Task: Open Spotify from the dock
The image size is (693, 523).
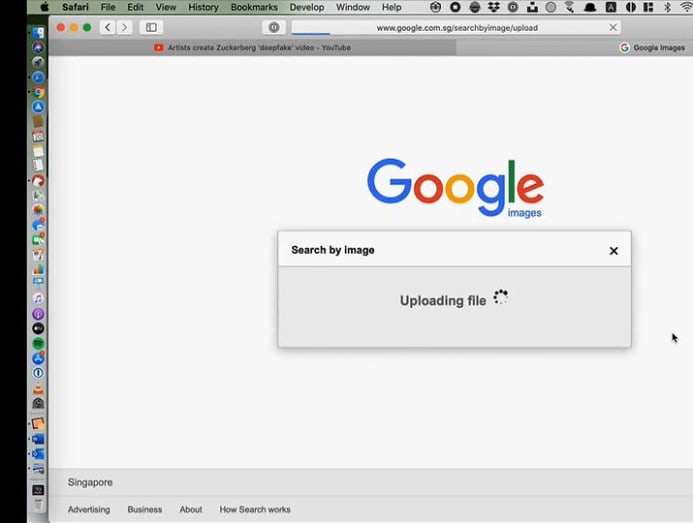Action: pos(38,343)
